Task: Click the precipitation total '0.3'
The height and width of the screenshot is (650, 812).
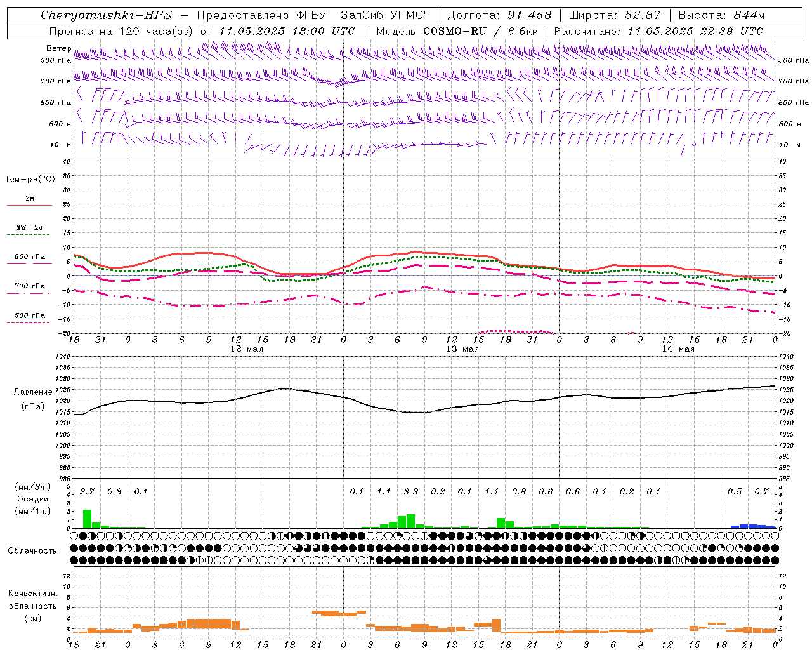Action: [x=114, y=492]
